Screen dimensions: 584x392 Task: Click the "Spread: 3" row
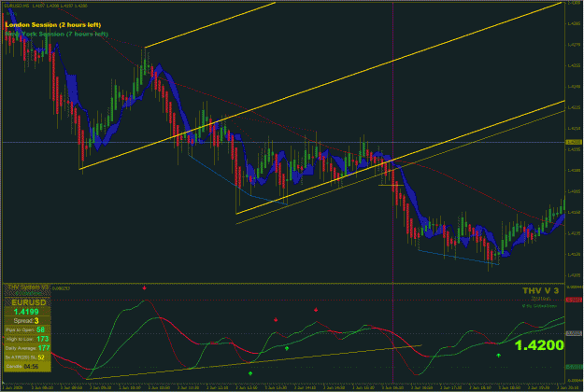pyautogui.click(x=27, y=320)
